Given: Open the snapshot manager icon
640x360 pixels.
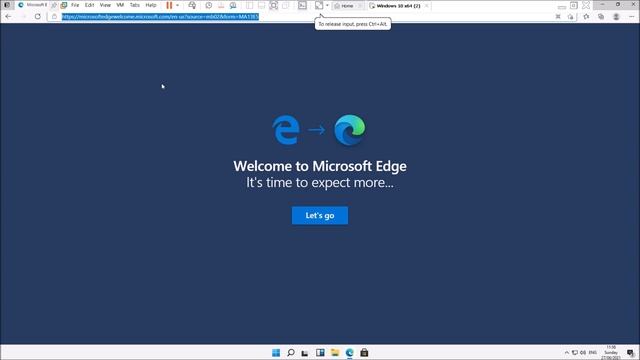Looking at the screenshot, I should click(233, 5).
